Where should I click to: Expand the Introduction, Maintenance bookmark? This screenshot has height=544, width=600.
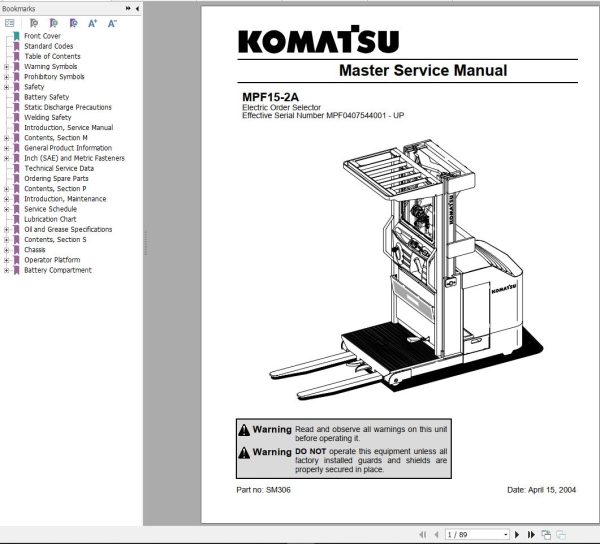(x=6, y=199)
